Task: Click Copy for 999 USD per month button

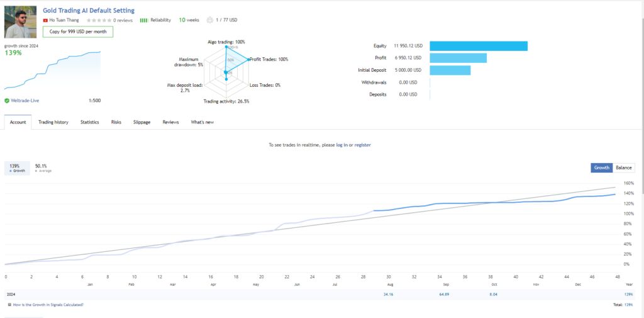Action: click(78, 31)
